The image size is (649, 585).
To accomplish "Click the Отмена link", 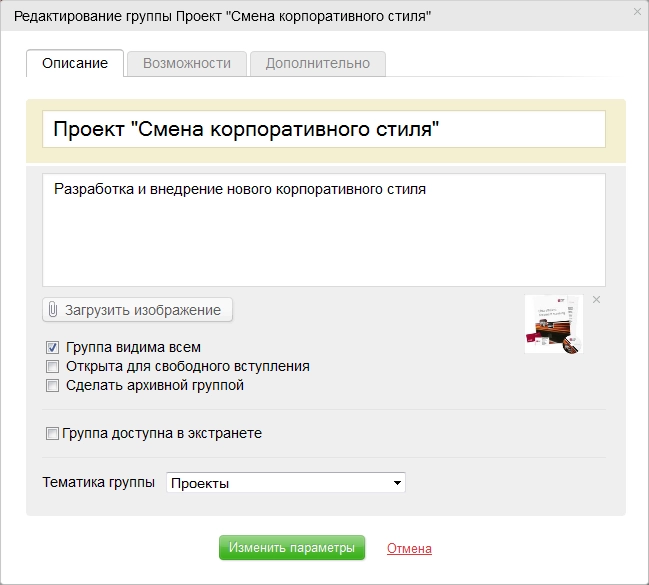I will tap(409, 549).
